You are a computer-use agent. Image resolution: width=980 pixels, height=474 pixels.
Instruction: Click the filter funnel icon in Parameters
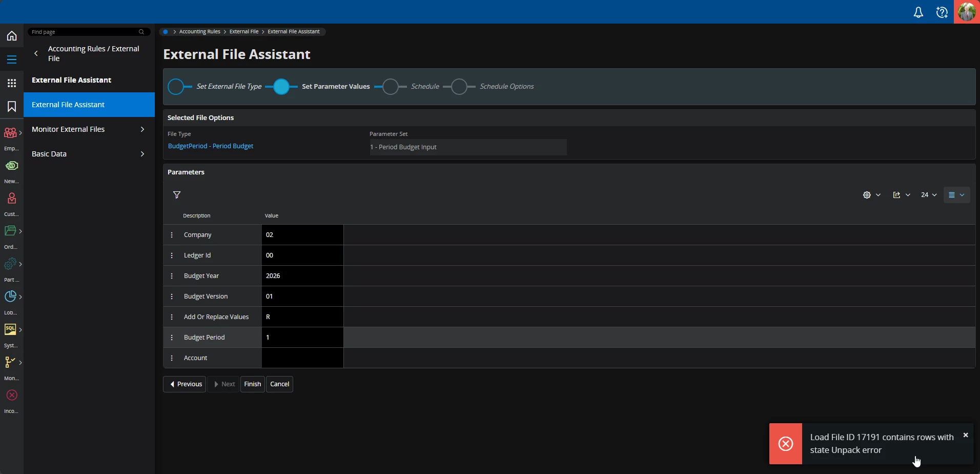click(x=177, y=195)
